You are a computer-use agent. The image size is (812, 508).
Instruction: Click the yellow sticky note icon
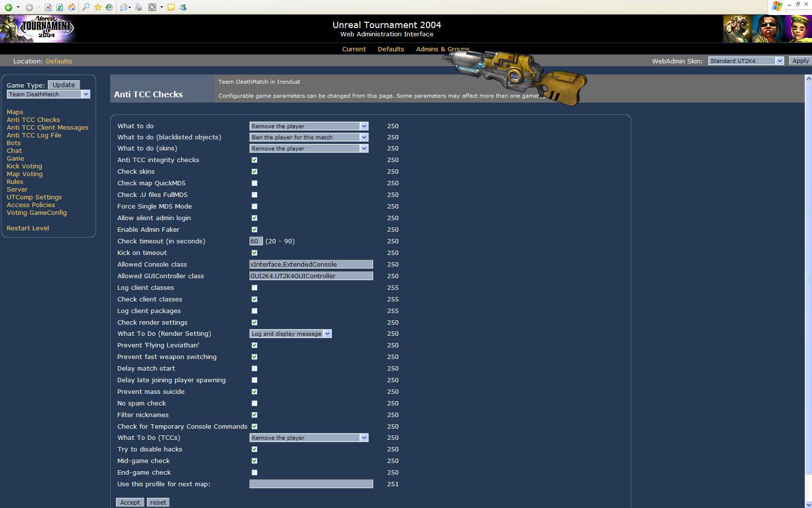(x=171, y=7)
